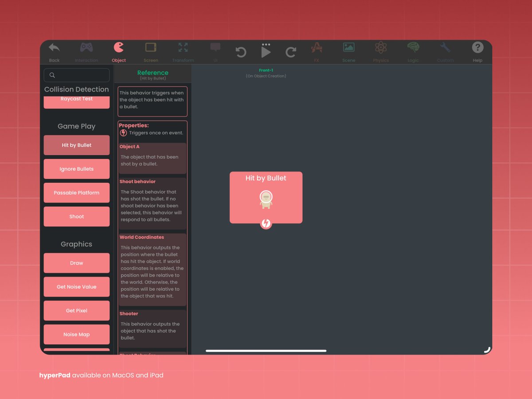Select the Shoot behavior button
532x399 pixels.
pos(77,216)
